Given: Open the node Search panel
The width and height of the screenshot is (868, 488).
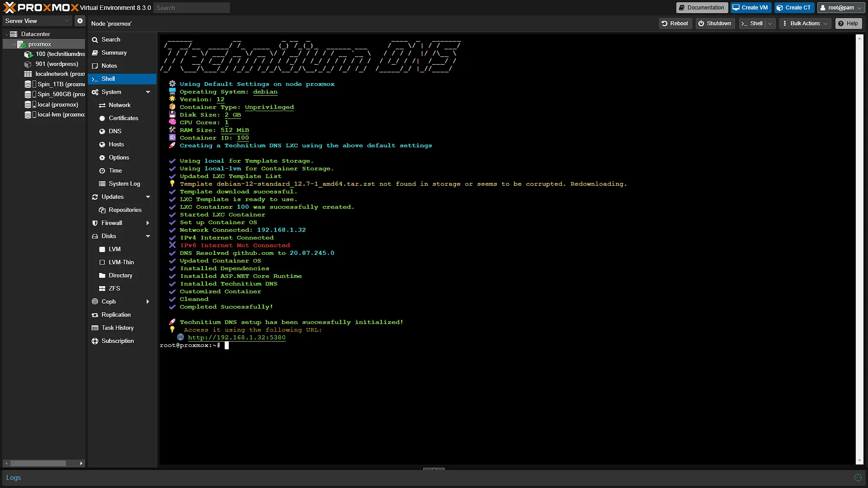Looking at the screenshot, I should click(x=122, y=40).
